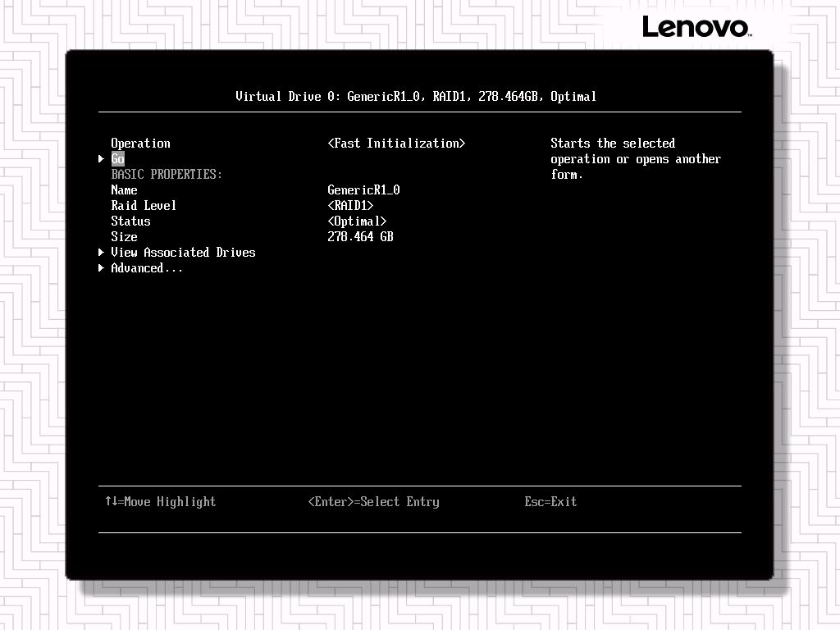
Task: Click the arrow beside Advanced...
Action: pyautogui.click(x=102, y=268)
